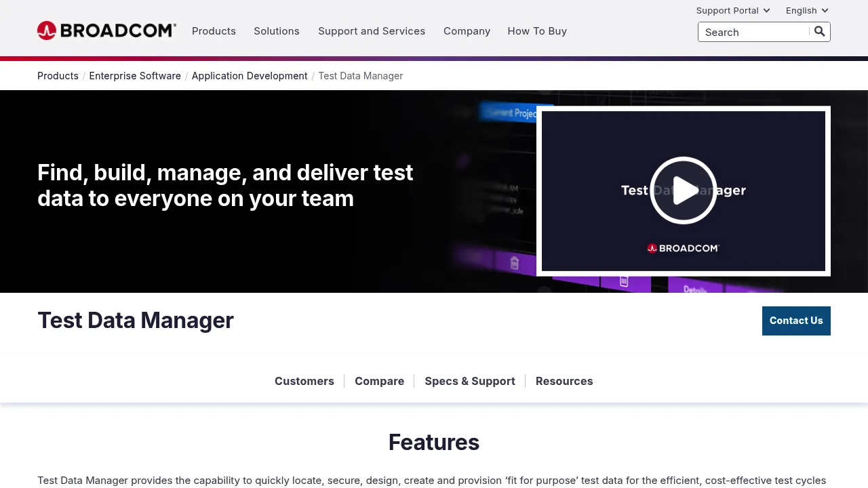The width and height of the screenshot is (868, 488).
Task: Click the Broadcom logo in header
Action: (106, 30)
